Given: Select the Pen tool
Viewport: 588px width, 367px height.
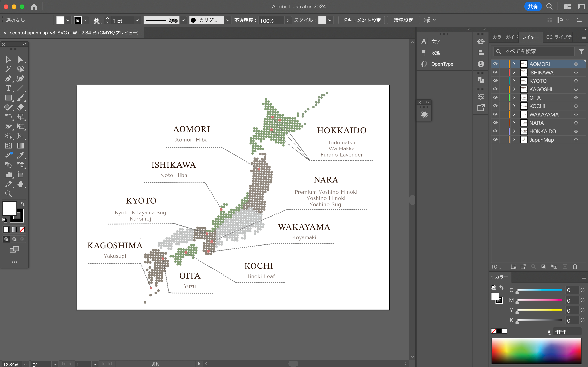Looking at the screenshot, I should click(8, 79).
